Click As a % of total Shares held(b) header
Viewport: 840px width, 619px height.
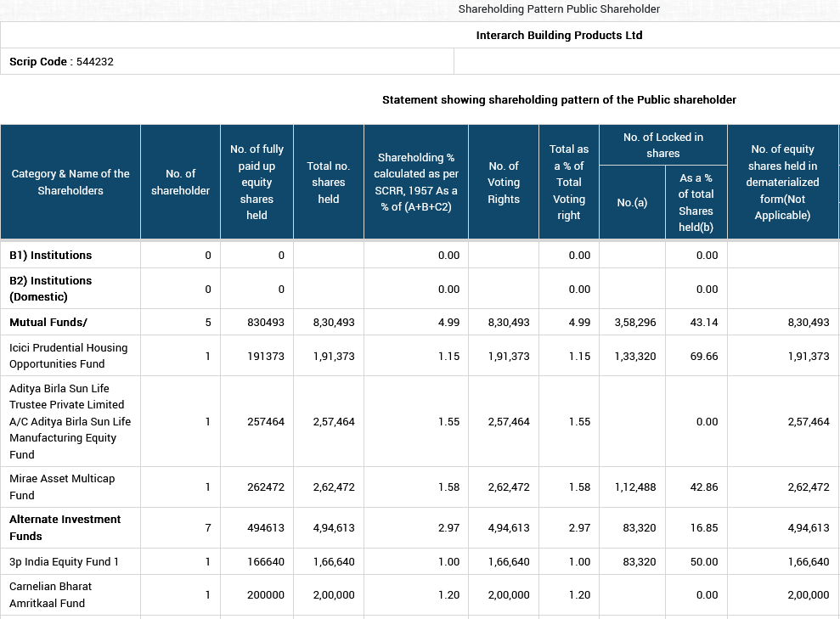click(696, 202)
